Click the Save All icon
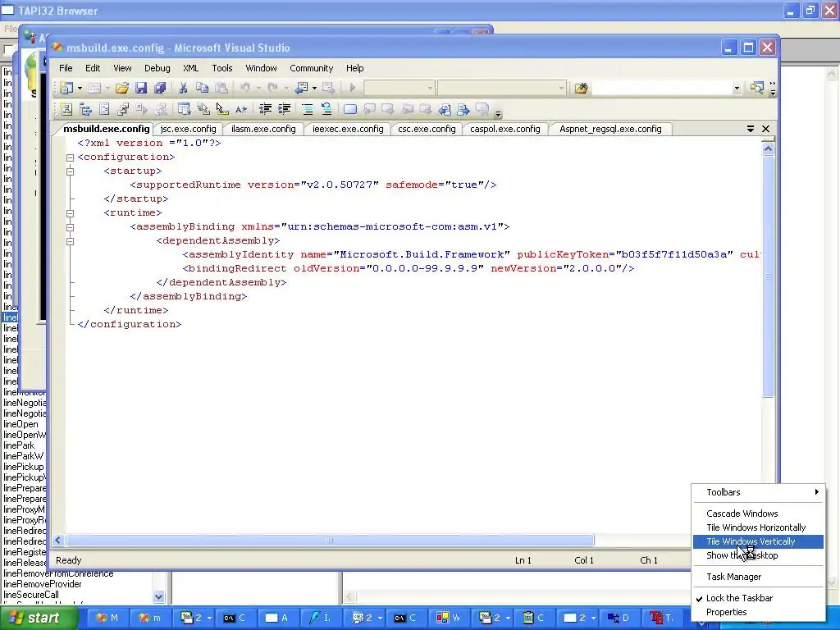 [160, 88]
